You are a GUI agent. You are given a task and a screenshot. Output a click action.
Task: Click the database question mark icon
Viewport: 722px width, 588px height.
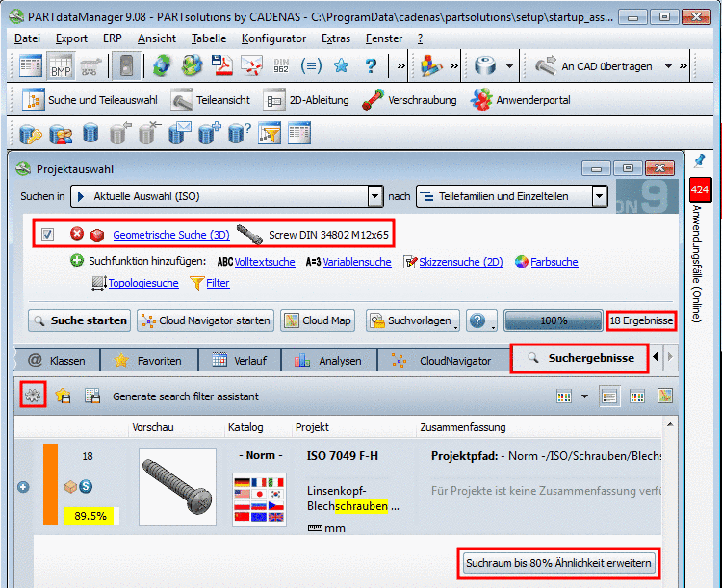click(240, 134)
